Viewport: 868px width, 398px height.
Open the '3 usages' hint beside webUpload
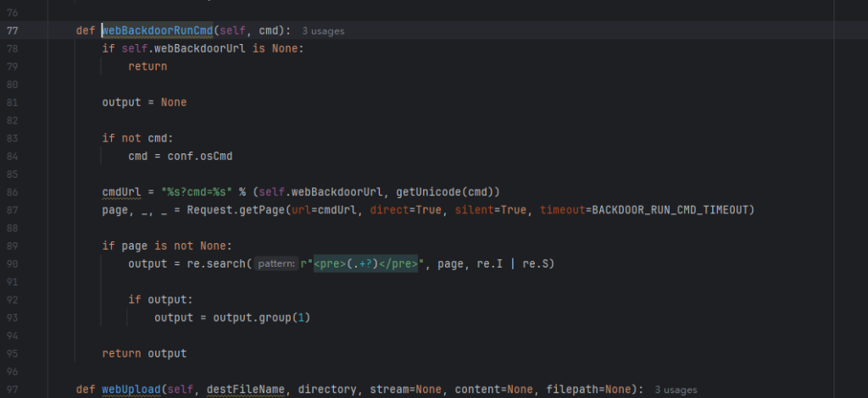point(676,390)
